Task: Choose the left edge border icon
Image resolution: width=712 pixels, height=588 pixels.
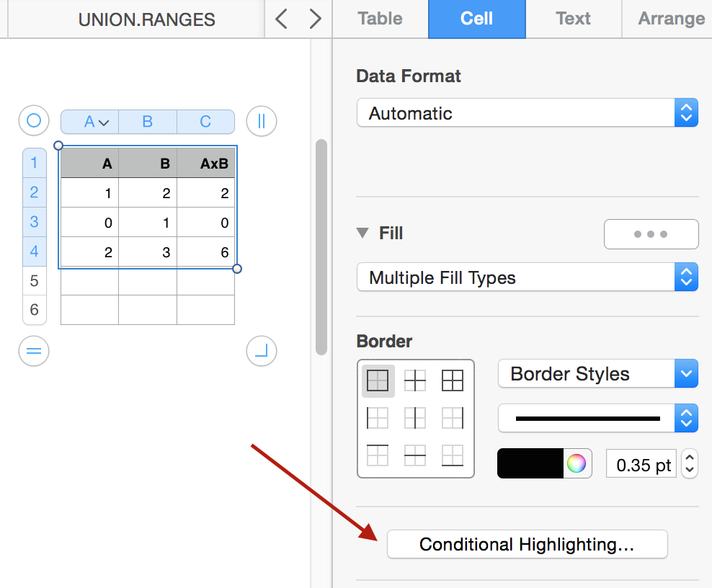Action: pyautogui.click(x=378, y=418)
